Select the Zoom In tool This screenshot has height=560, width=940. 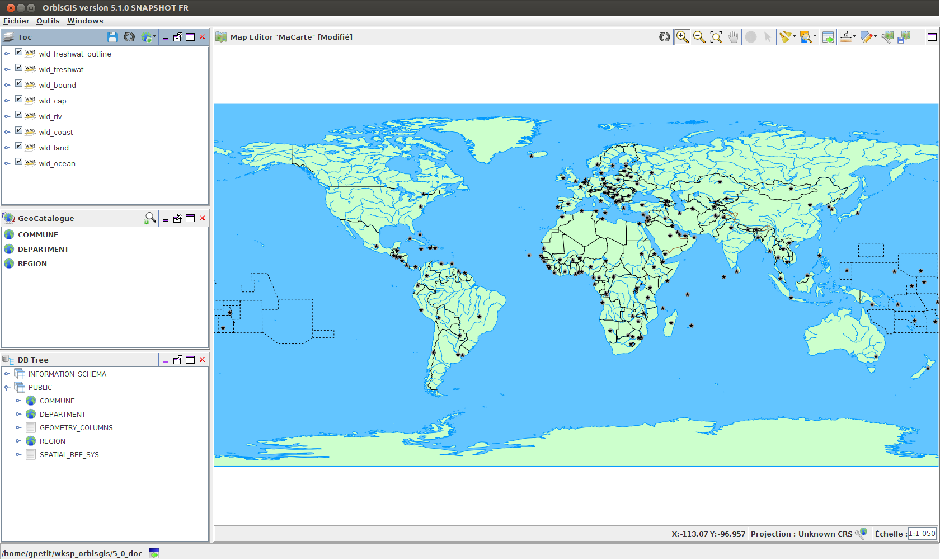pos(682,37)
